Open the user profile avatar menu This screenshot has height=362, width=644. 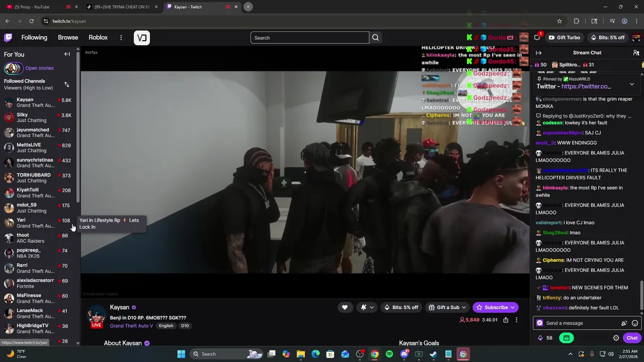tap(636, 38)
